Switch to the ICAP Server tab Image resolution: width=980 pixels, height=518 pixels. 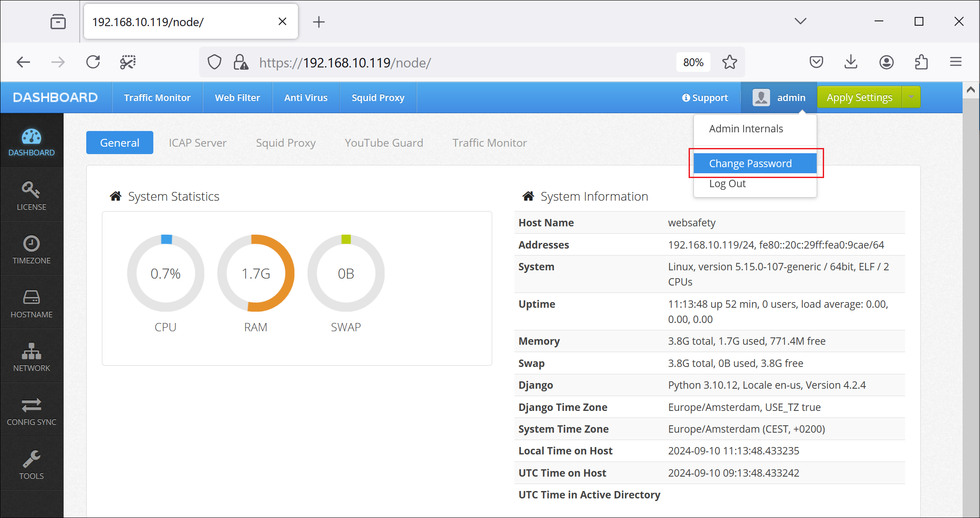tap(198, 143)
